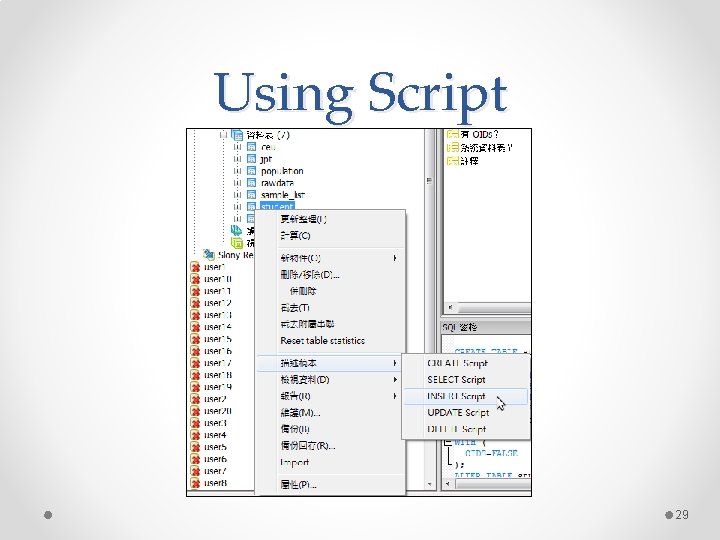The image size is (720, 540).
Task: Click the population table icon
Action: (x=251, y=171)
